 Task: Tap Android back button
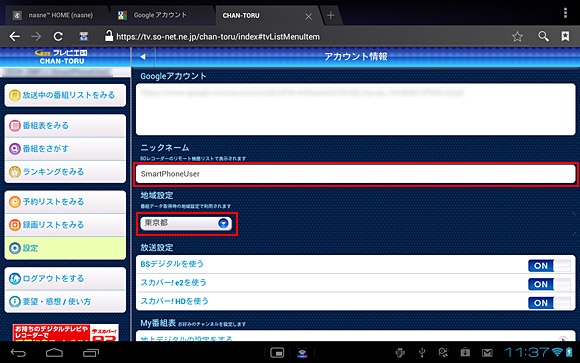tap(18, 353)
